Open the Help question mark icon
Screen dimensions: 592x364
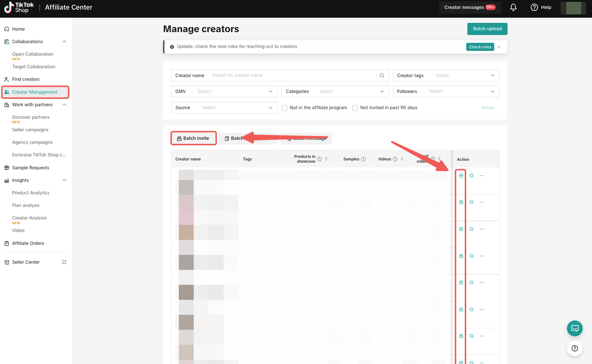click(x=534, y=7)
